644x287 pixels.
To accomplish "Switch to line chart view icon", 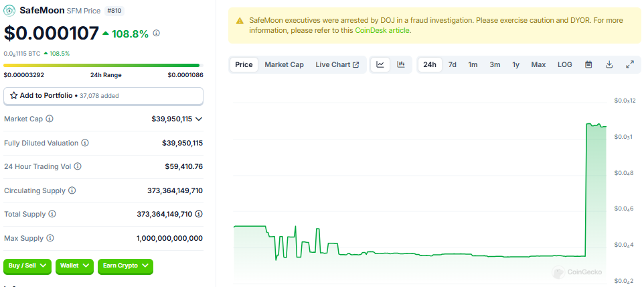I will coord(380,64).
